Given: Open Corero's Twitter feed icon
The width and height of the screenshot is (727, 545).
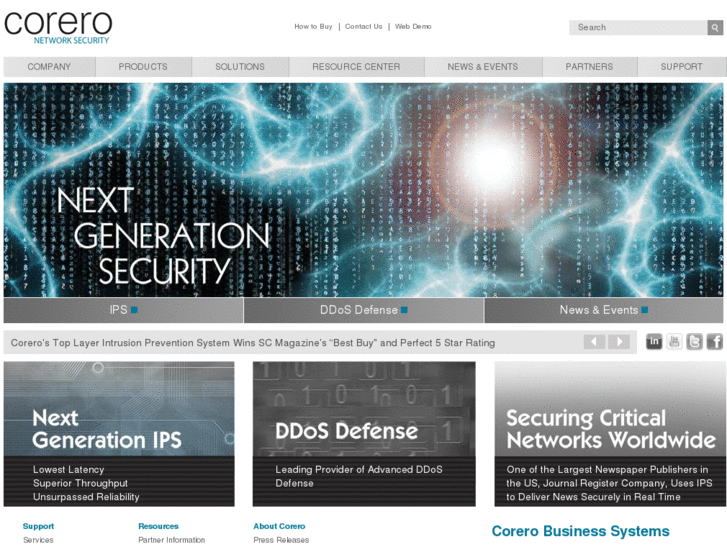Looking at the screenshot, I should click(694, 342).
